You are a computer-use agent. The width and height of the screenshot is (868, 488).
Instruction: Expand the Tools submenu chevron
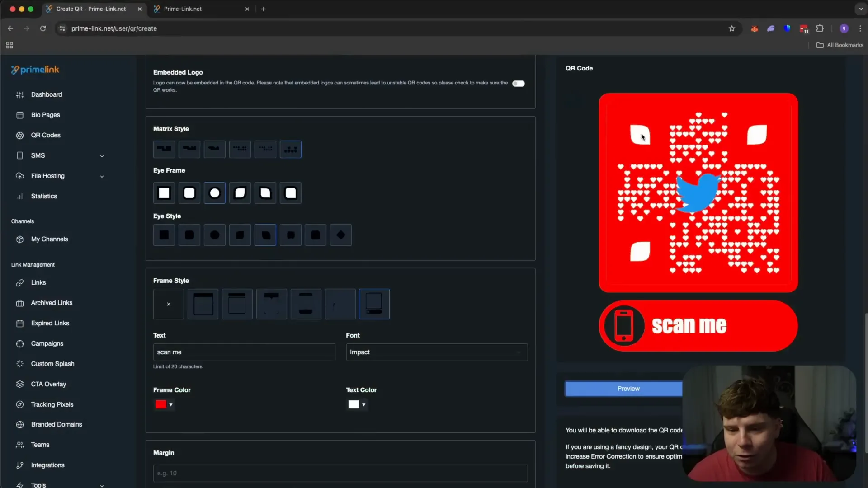[102, 486]
